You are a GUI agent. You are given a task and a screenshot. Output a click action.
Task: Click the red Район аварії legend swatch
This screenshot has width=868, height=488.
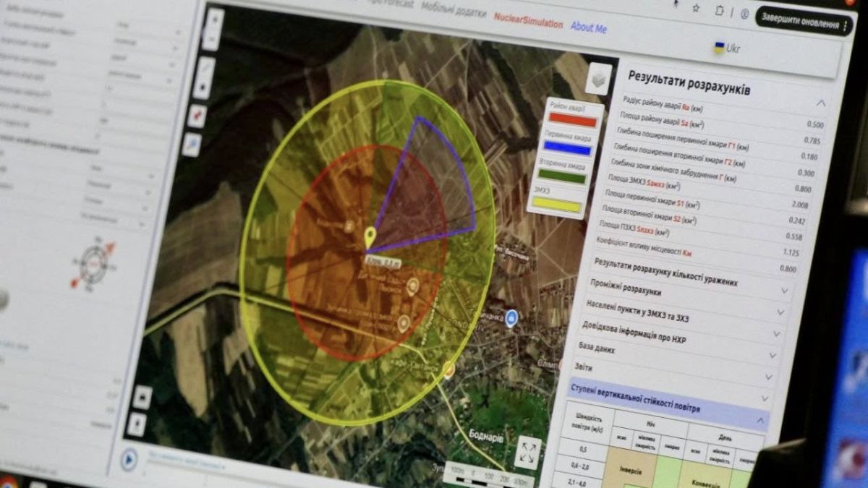tap(572, 120)
